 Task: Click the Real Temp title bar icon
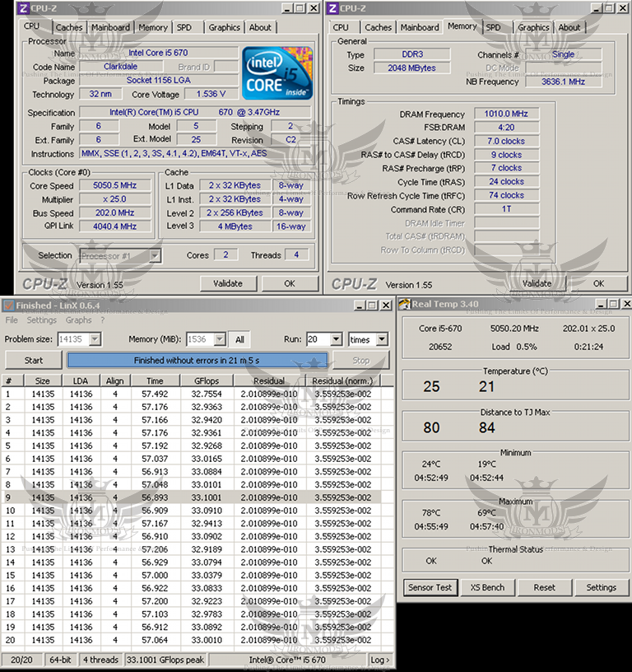(405, 304)
